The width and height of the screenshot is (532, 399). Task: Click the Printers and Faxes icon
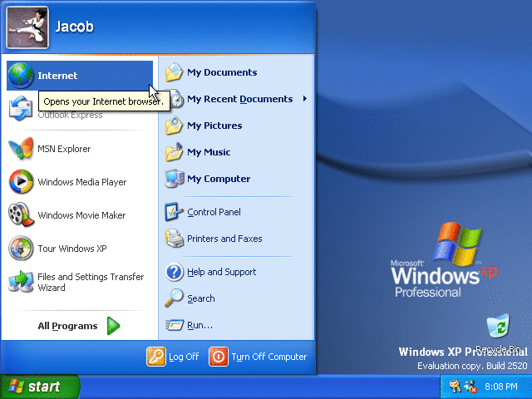tap(174, 239)
